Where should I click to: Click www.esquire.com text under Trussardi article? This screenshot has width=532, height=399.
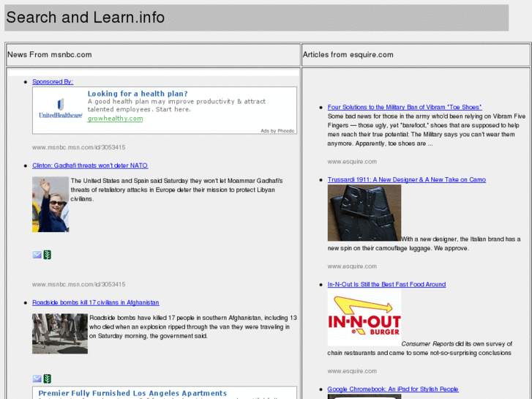point(352,266)
